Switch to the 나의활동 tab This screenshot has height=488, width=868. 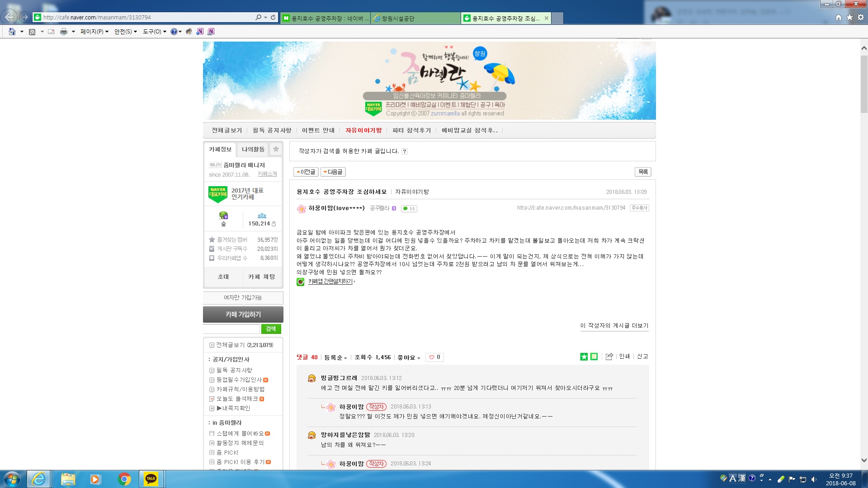[x=253, y=149]
